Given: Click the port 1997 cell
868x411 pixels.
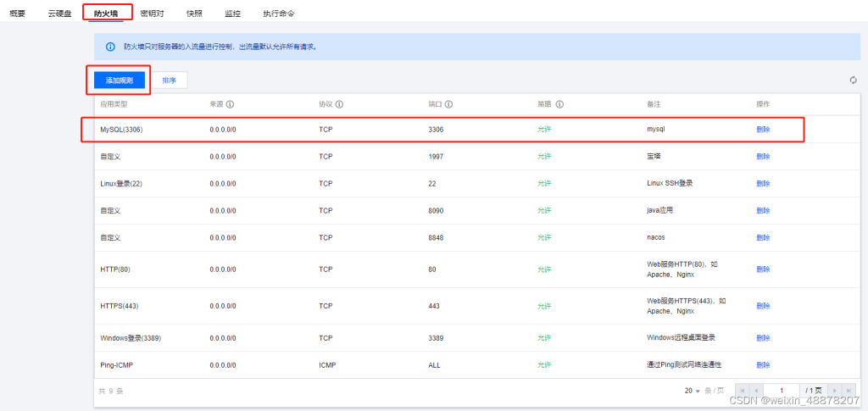Looking at the screenshot, I should [436, 157].
